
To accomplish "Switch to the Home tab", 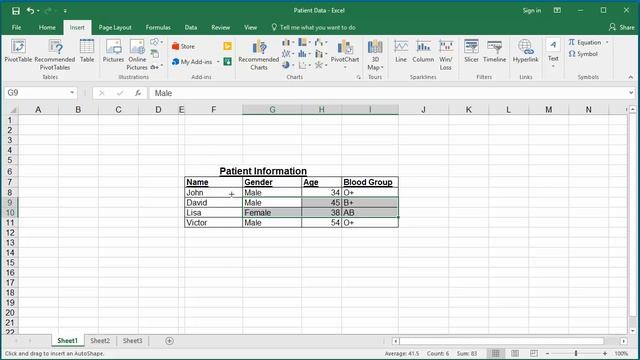I will pyautogui.click(x=47, y=27).
